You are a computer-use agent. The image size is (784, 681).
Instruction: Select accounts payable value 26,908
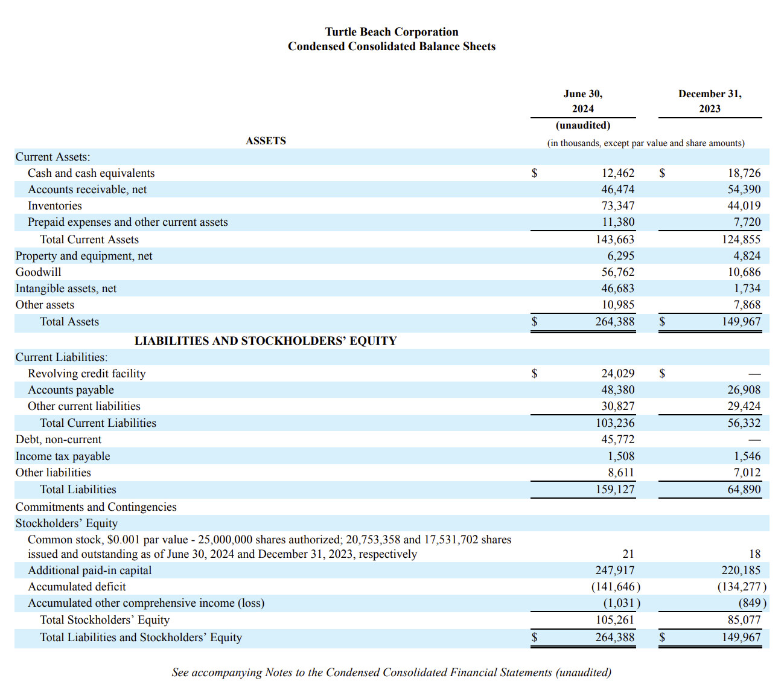[744, 390]
